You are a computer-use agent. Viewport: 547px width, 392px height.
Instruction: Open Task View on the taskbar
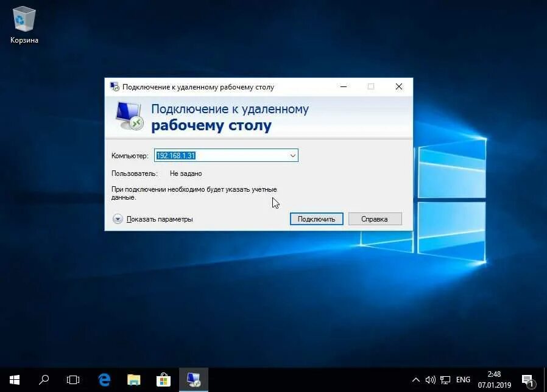pos(73,380)
